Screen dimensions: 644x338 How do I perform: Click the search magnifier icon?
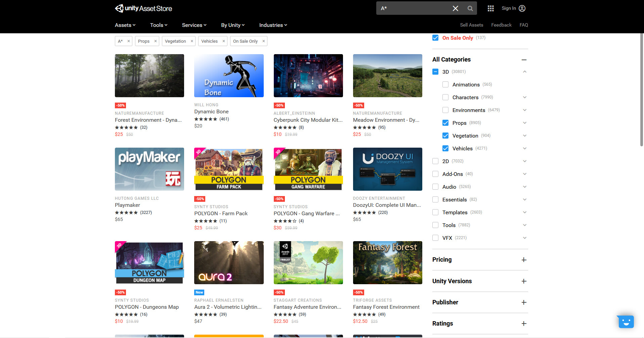coord(470,8)
